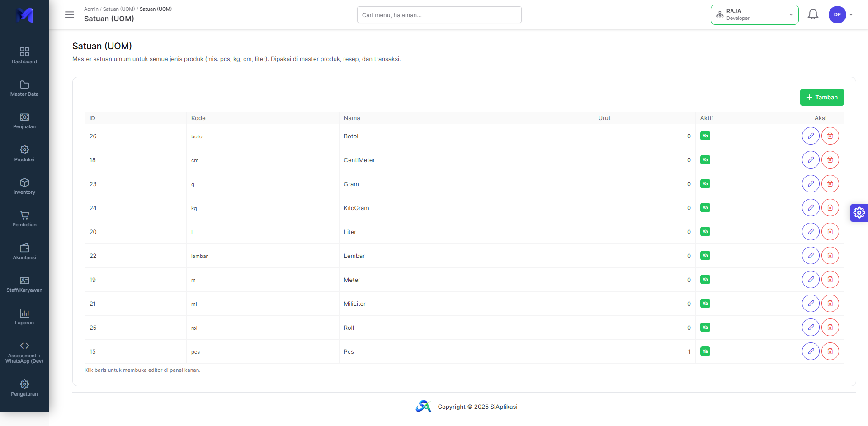The width and height of the screenshot is (868, 426).
Task: Delete the Gram row
Action: (x=830, y=184)
